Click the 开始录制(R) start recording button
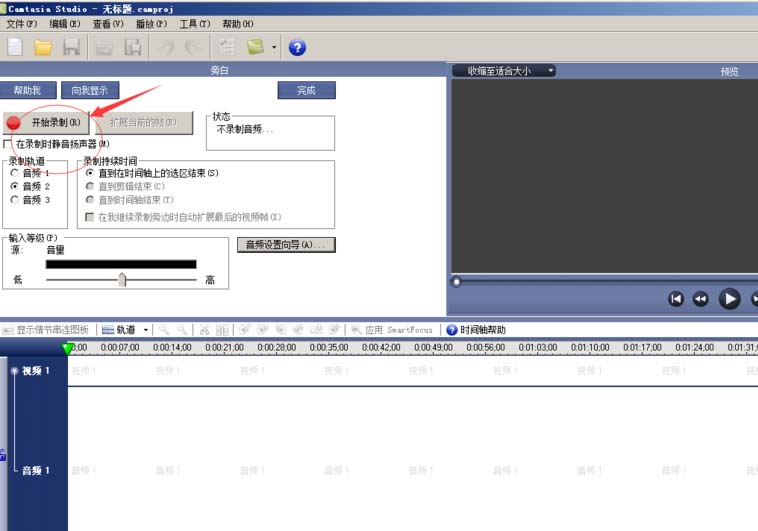The image size is (758, 531). (x=46, y=123)
